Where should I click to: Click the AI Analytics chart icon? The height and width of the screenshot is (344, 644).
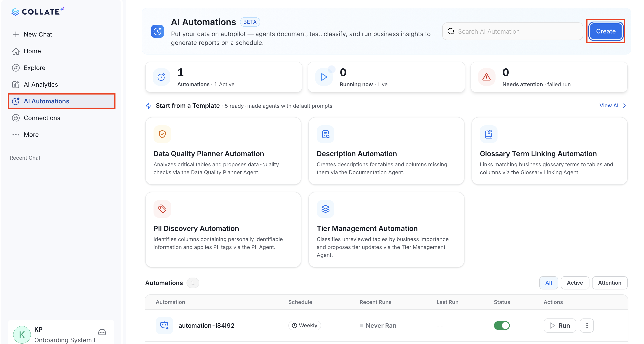16,84
